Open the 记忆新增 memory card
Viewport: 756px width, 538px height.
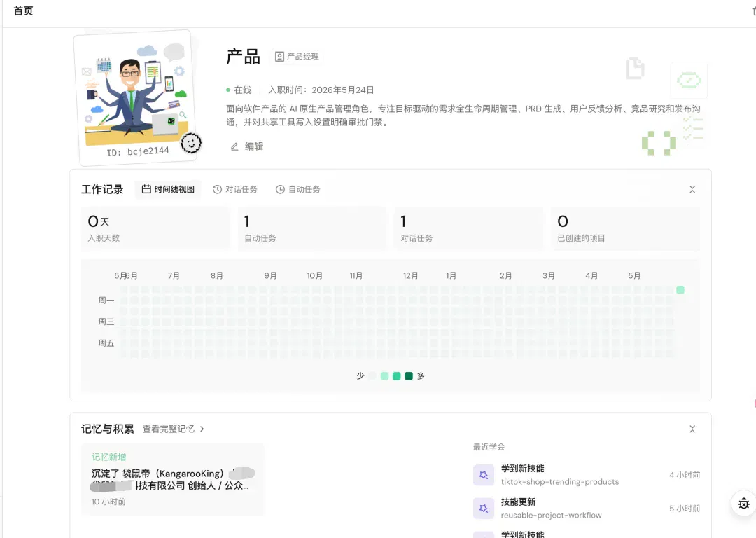click(173, 479)
